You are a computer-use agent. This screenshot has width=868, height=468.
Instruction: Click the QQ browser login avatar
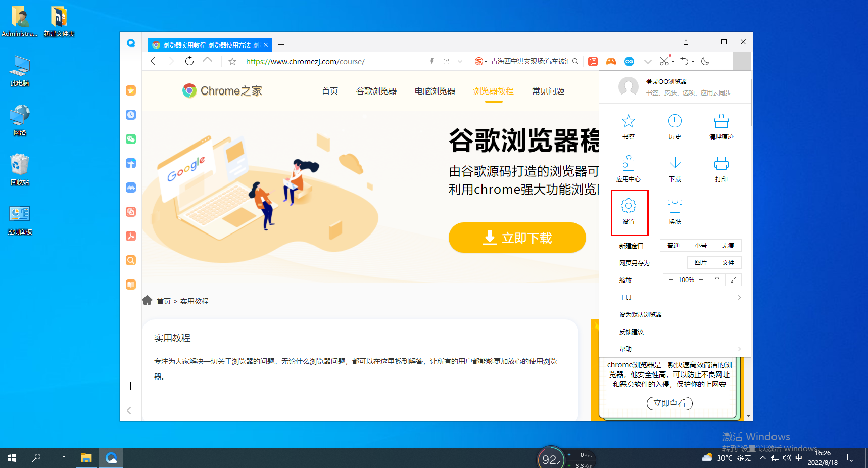629,87
